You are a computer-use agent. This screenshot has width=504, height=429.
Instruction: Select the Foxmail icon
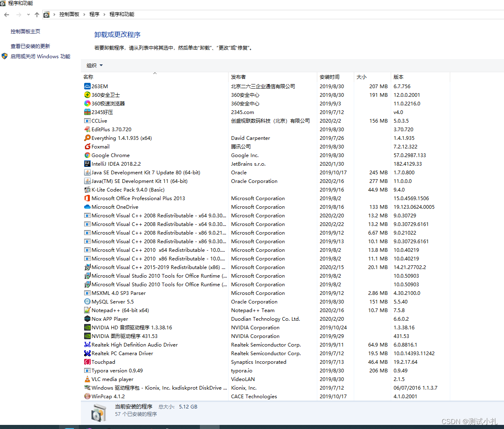click(87, 146)
